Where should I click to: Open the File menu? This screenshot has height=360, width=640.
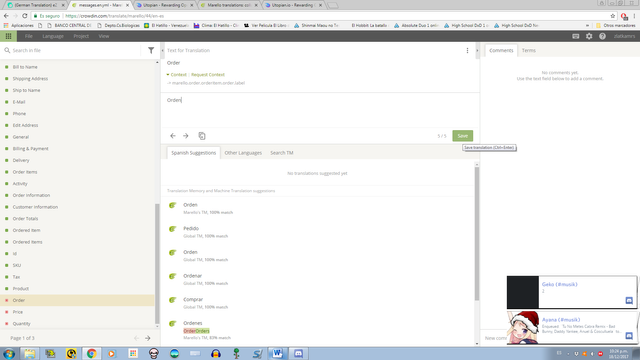pos(29,36)
